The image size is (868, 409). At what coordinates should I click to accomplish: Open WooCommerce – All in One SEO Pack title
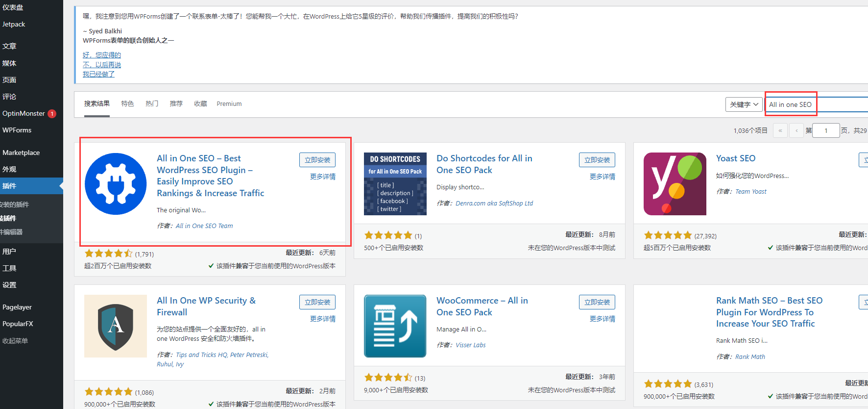482,307
